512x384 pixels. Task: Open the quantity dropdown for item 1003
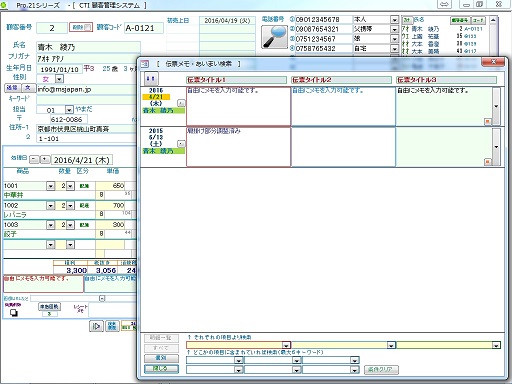point(70,225)
